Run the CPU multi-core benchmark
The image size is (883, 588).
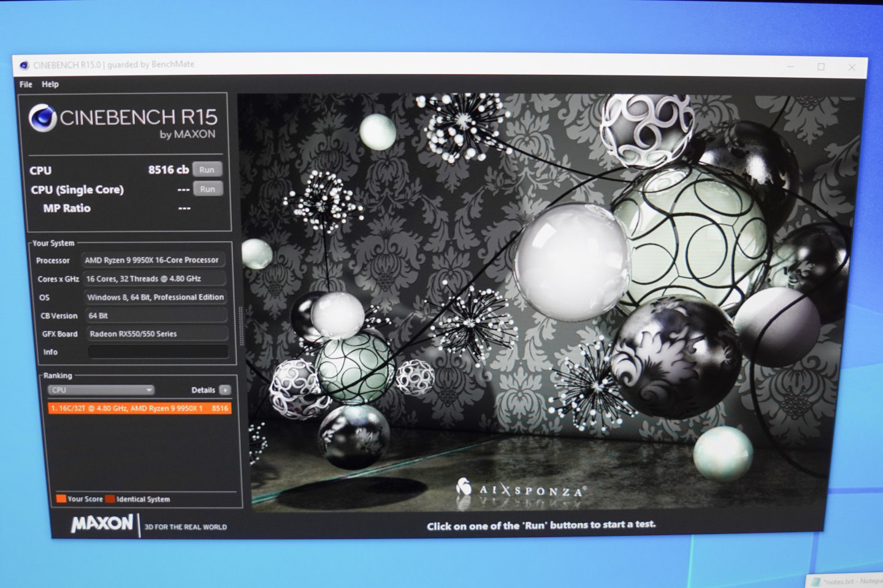(207, 170)
